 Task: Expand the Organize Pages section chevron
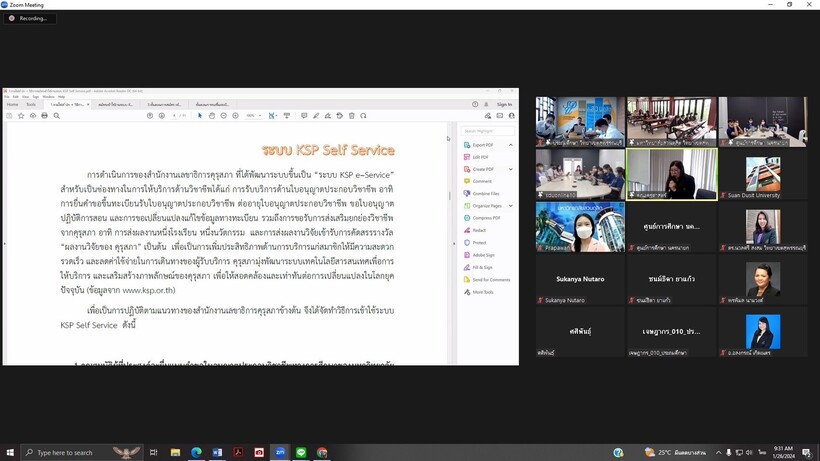pos(510,205)
